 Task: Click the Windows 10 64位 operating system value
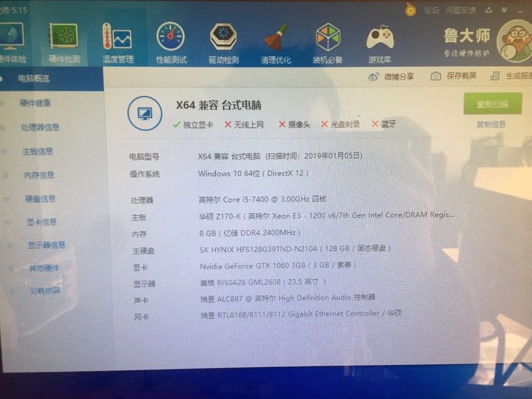253,174
